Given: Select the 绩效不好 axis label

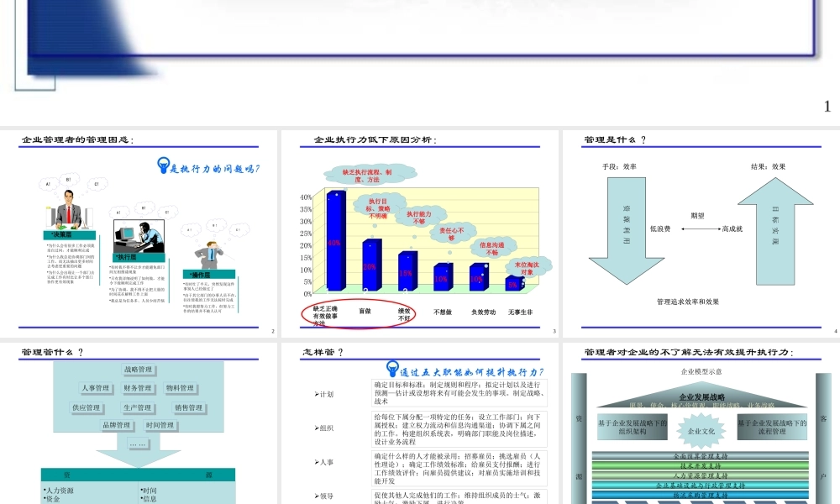Looking at the screenshot, I should point(404,314).
